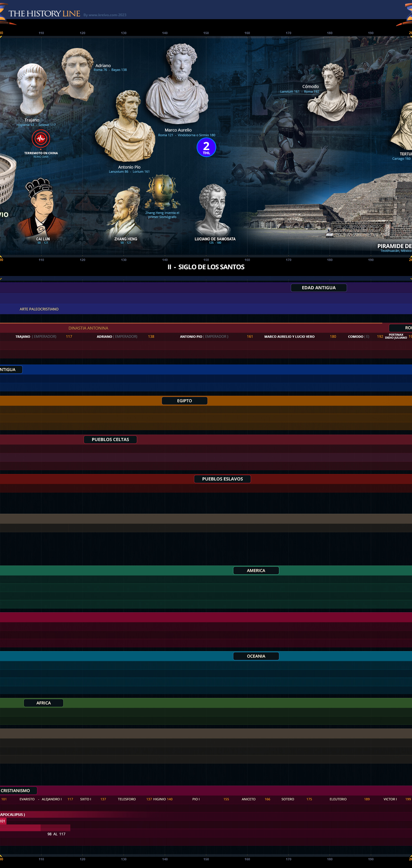This screenshot has width=412, height=868.
Task: Click the TELESFORO pope entry
Action: (127, 799)
